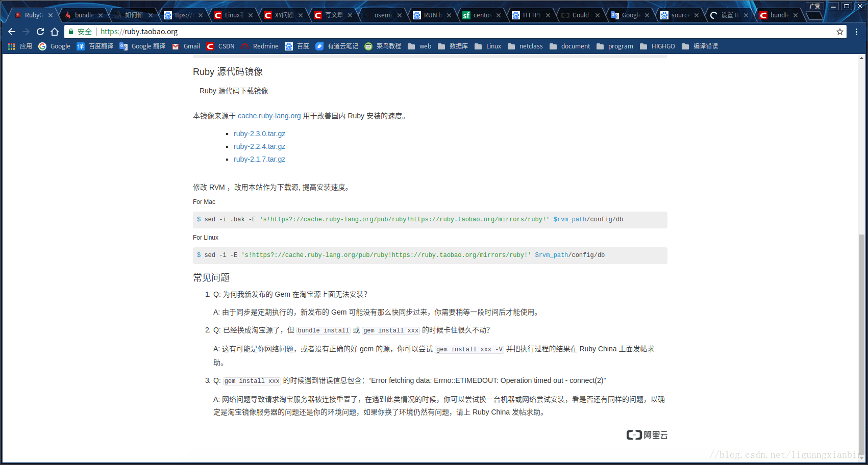Download ruby-2.3.0.tar.gz
The image size is (868, 465).
pyautogui.click(x=259, y=134)
